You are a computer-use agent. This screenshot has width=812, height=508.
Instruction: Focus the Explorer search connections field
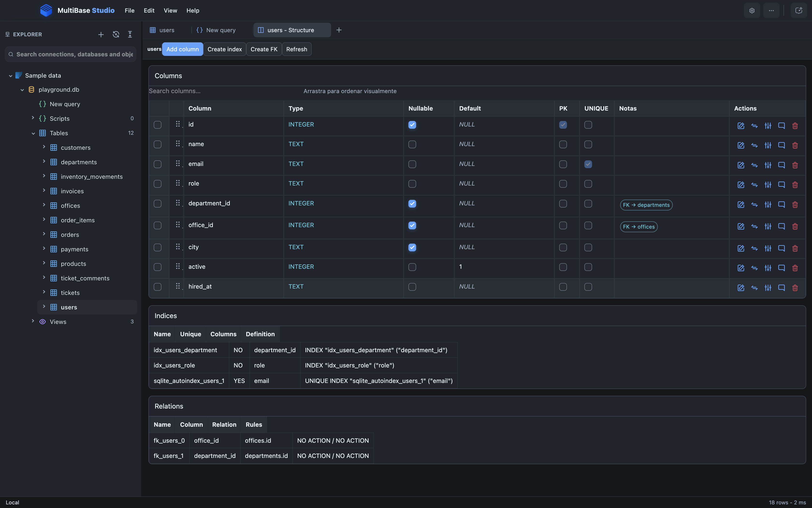pyautogui.click(x=71, y=54)
